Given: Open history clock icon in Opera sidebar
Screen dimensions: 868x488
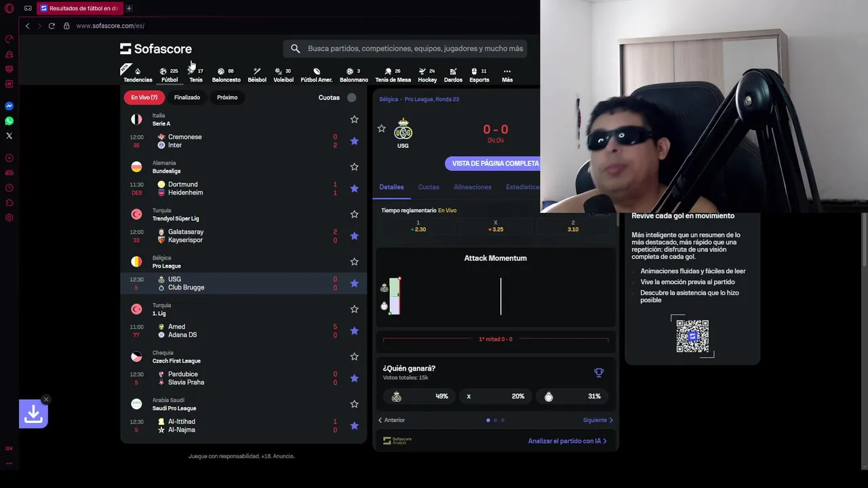Looking at the screenshot, I should point(9,188).
